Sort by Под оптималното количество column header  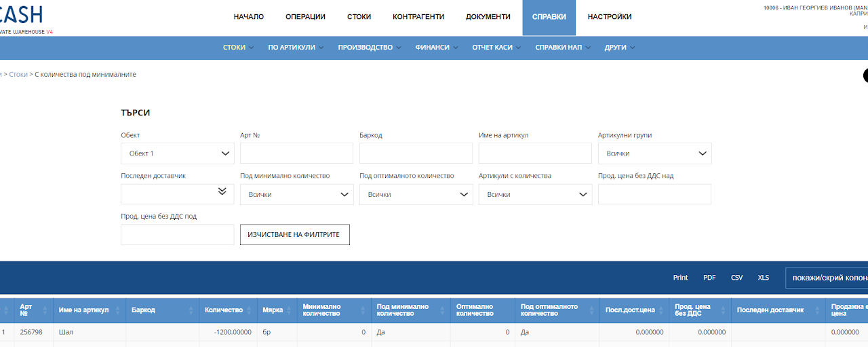click(x=557, y=310)
